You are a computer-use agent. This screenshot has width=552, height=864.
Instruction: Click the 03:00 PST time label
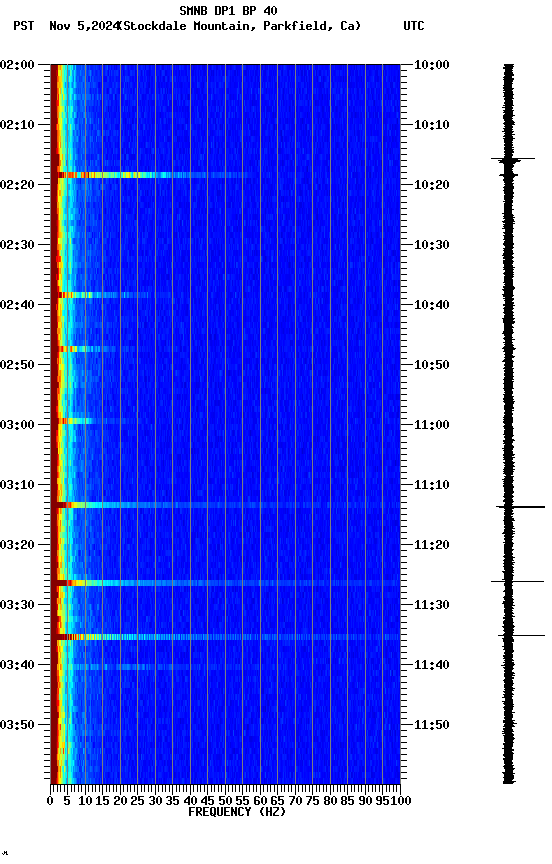pyautogui.click(x=17, y=425)
